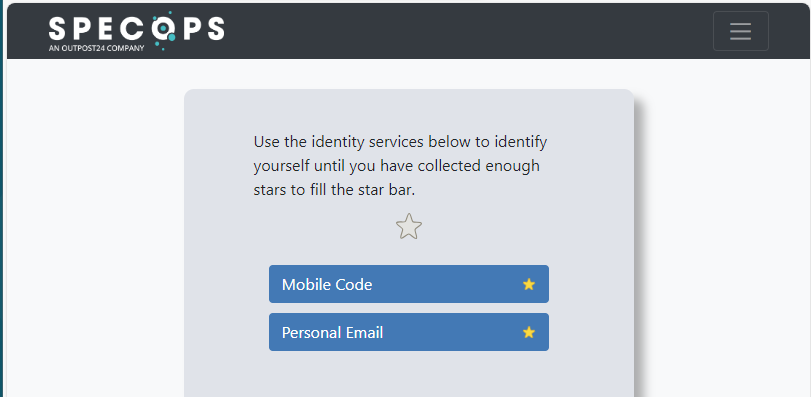Image resolution: width=811 pixels, height=397 pixels.
Task: Click the 'Mobile Code' label text
Action: click(x=327, y=284)
